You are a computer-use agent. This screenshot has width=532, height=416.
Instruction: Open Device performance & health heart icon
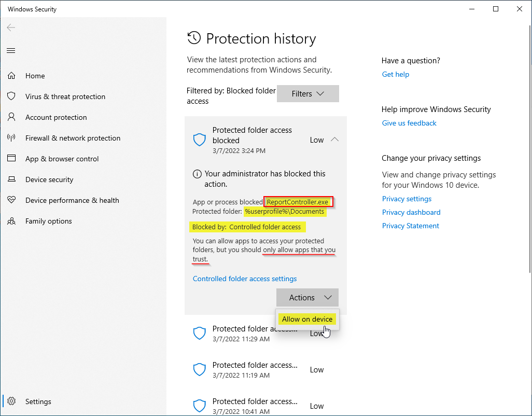12,200
